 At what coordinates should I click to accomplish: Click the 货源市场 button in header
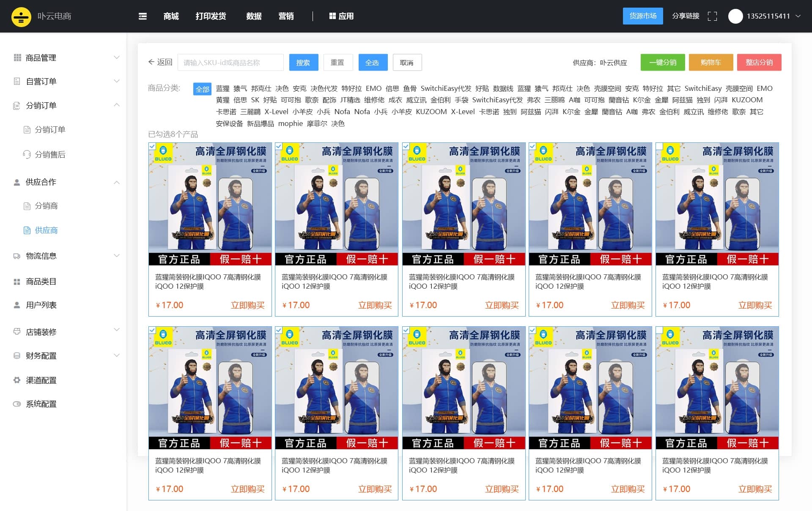click(643, 16)
